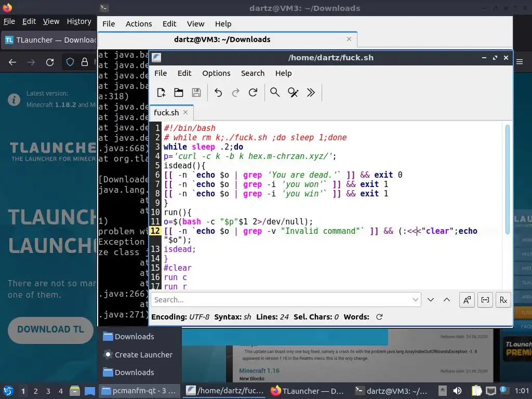532x399 pixels.
Task: Launch the file manager from the panel icon
Action: (x=75, y=391)
